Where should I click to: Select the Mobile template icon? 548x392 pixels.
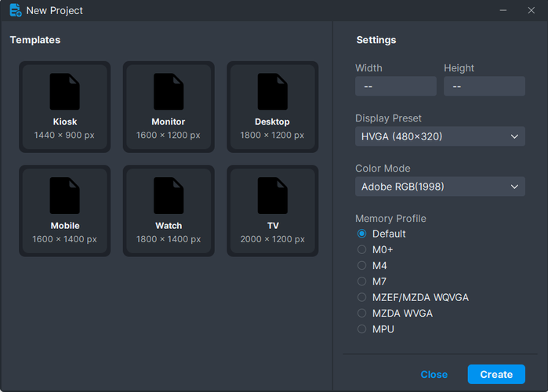click(x=65, y=196)
